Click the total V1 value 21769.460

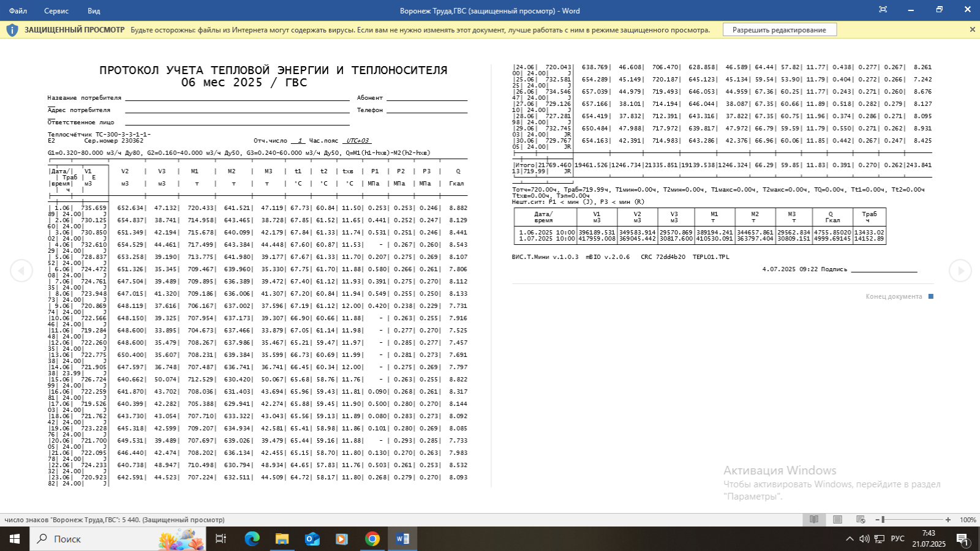tap(554, 165)
